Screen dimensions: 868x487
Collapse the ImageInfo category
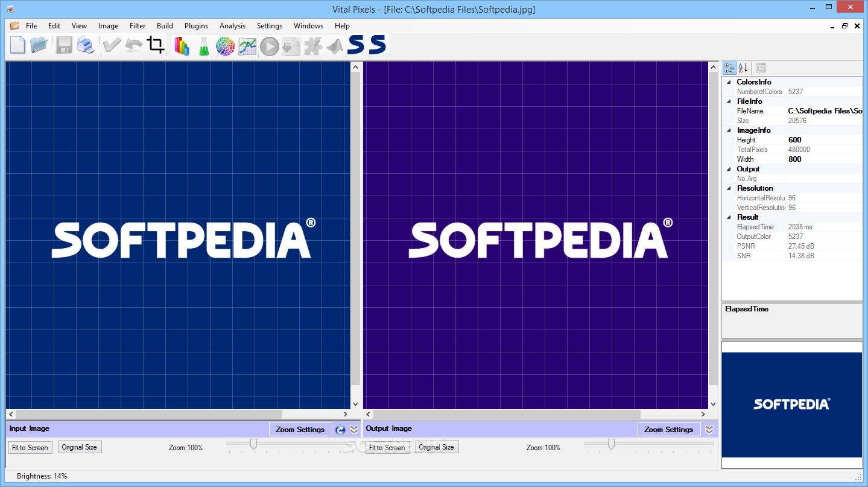point(729,130)
